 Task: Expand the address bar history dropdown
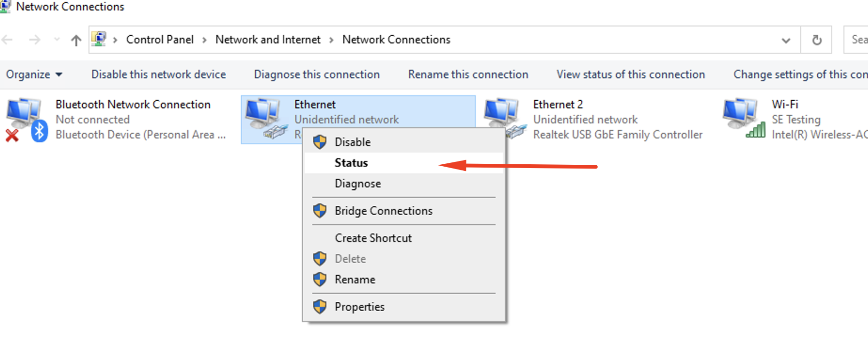786,40
